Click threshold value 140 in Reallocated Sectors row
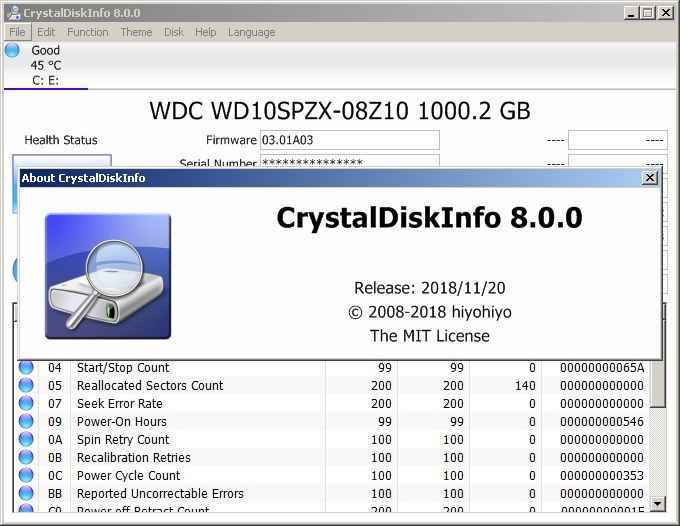The image size is (680, 526). point(525,386)
